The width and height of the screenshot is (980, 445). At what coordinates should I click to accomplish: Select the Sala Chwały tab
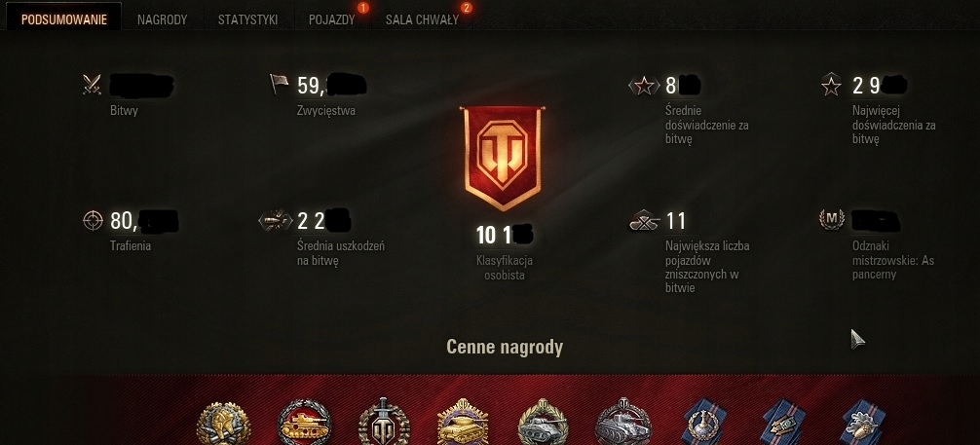coord(422,19)
